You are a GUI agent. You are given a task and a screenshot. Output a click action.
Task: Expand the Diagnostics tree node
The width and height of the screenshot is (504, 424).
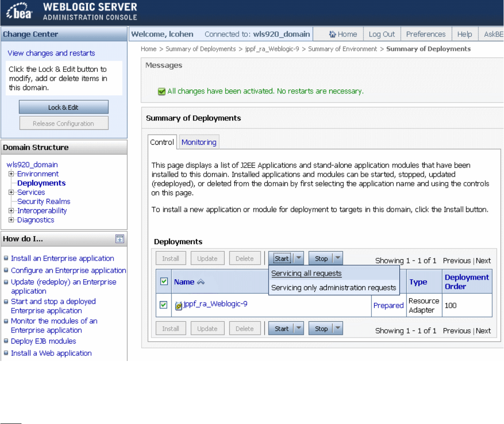coord(11,220)
